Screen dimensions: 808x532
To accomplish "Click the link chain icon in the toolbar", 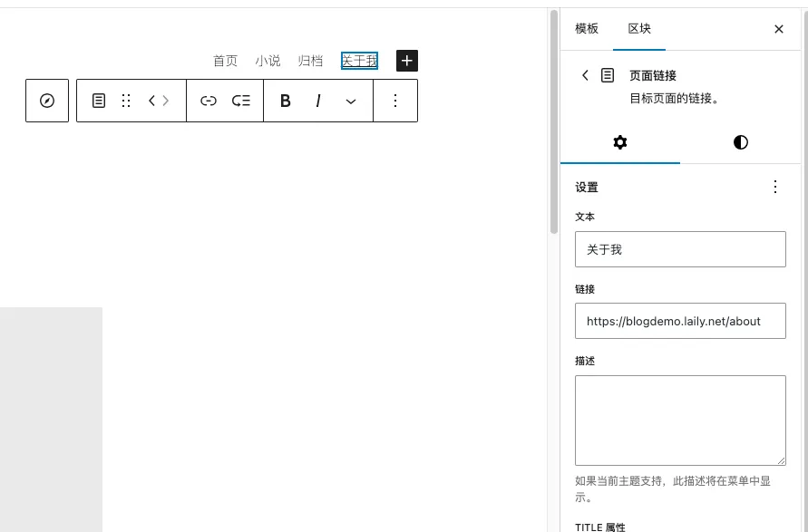I will [x=209, y=101].
